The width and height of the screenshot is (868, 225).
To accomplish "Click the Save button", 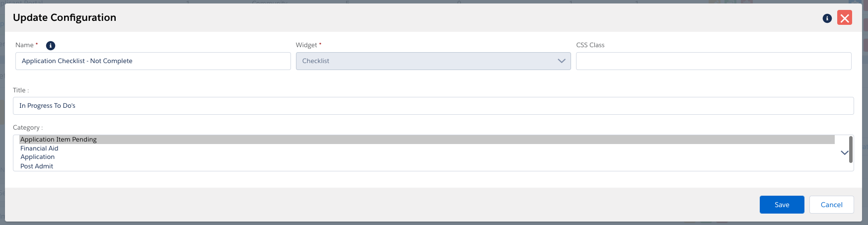I will tap(782, 205).
